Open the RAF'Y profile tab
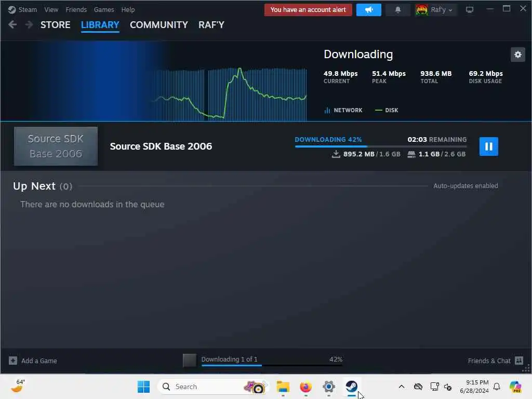 [x=211, y=25]
